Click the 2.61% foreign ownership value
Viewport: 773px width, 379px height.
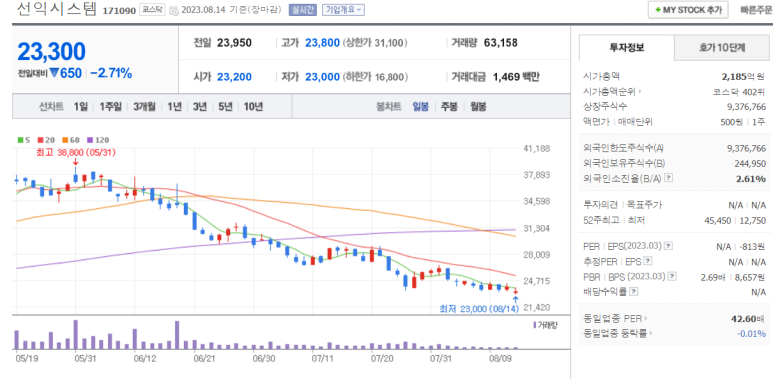coord(751,179)
